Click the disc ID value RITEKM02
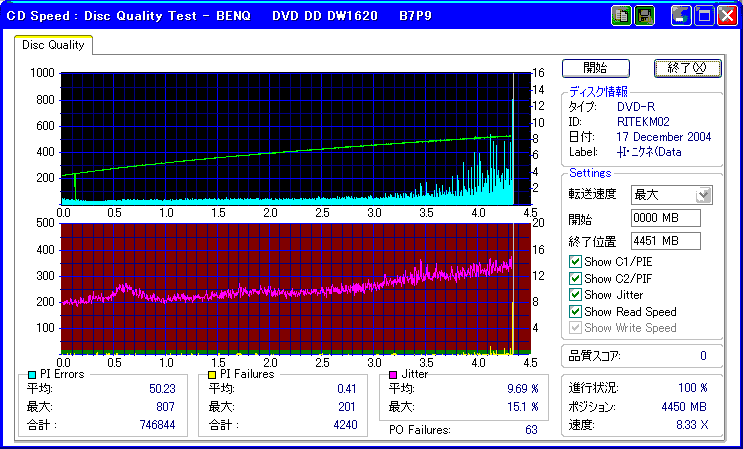Image resolution: width=743 pixels, height=449 pixels. click(x=643, y=122)
